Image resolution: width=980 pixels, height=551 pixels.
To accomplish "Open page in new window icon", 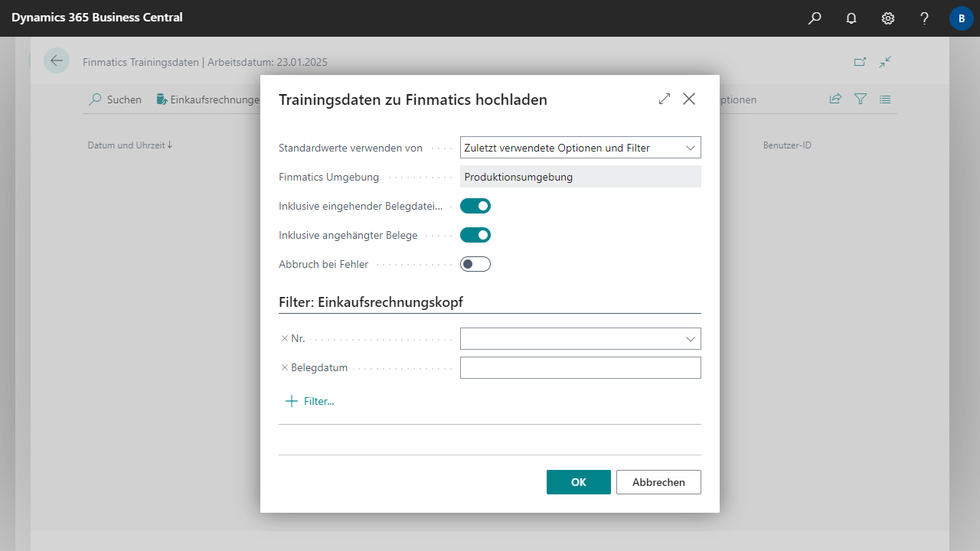I will tap(861, 62).
